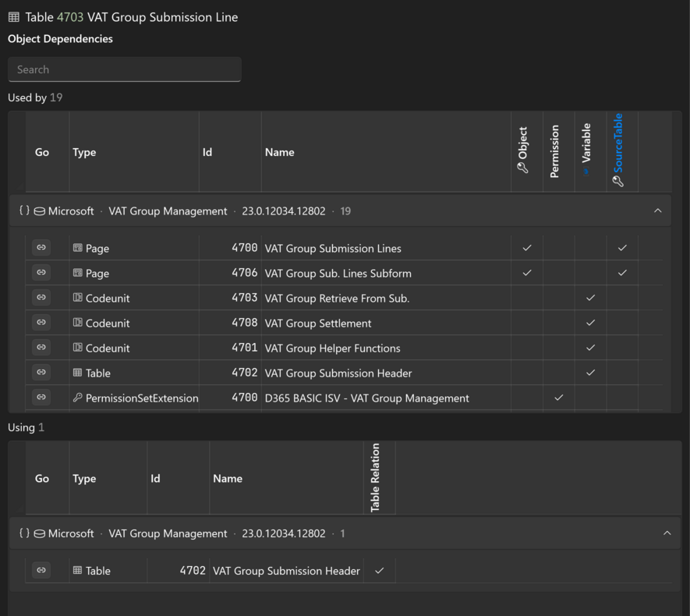Click the table icon in Used by Table 4702 row
The image size is (690, 616).
[77, 373]
